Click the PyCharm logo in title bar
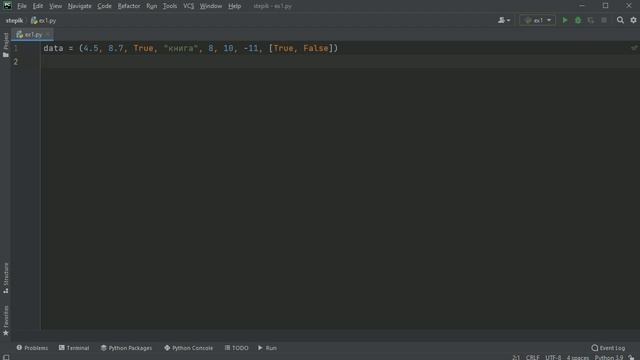The width and height of the screenshot is (640, 360). click(7, 5)
